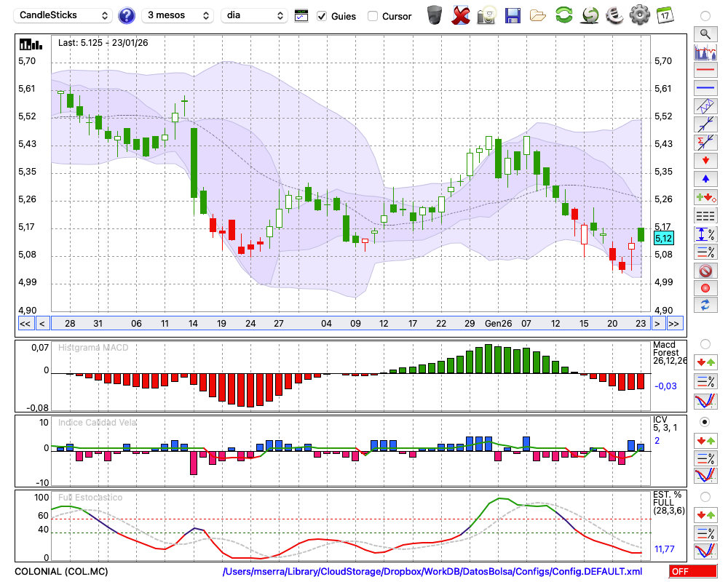Open the CandleSticks chart type dropdown
This screenshot has width=728, height=582.
point(64,15)
